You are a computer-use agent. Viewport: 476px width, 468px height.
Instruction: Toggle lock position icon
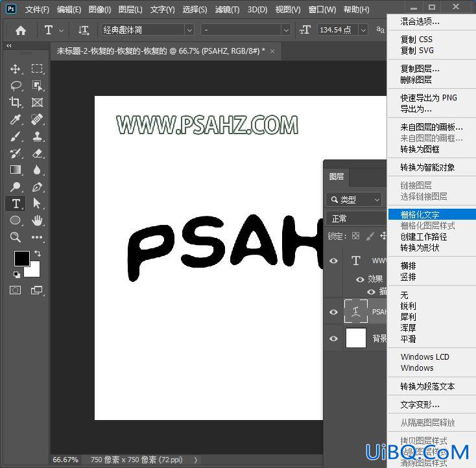pos(383,236)
